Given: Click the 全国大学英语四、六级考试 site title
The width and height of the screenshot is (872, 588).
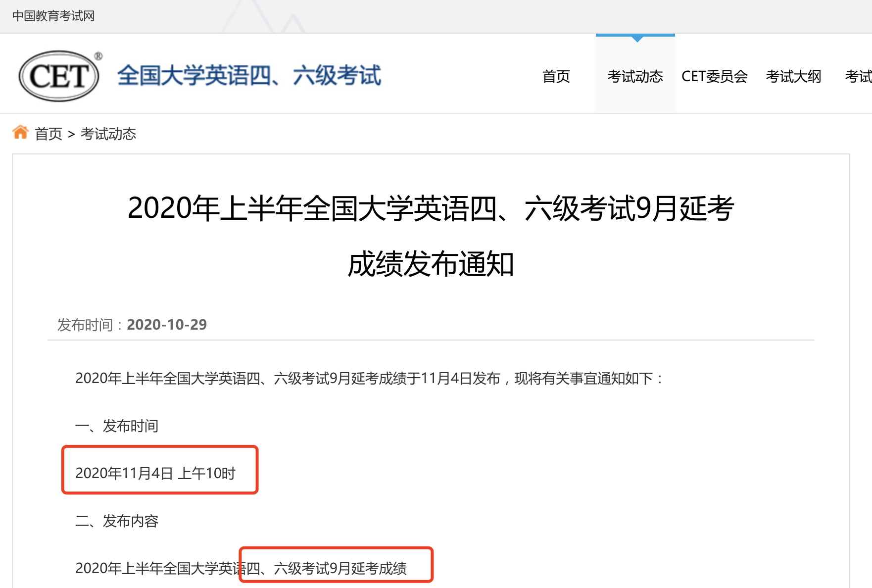Looking at the screenshot, I should click(249, 76).
